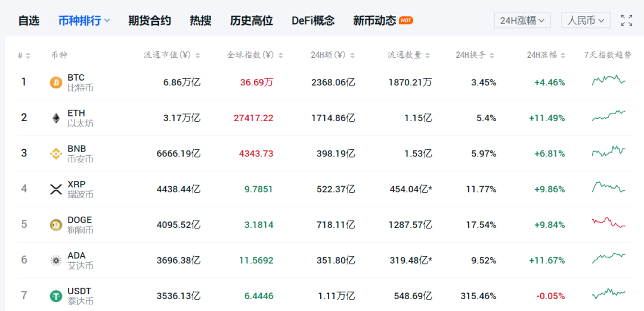Viewport: 644px width, 311px height.
Task: Click the BTC Bitcoin coin icon
Action: point(55,82)
